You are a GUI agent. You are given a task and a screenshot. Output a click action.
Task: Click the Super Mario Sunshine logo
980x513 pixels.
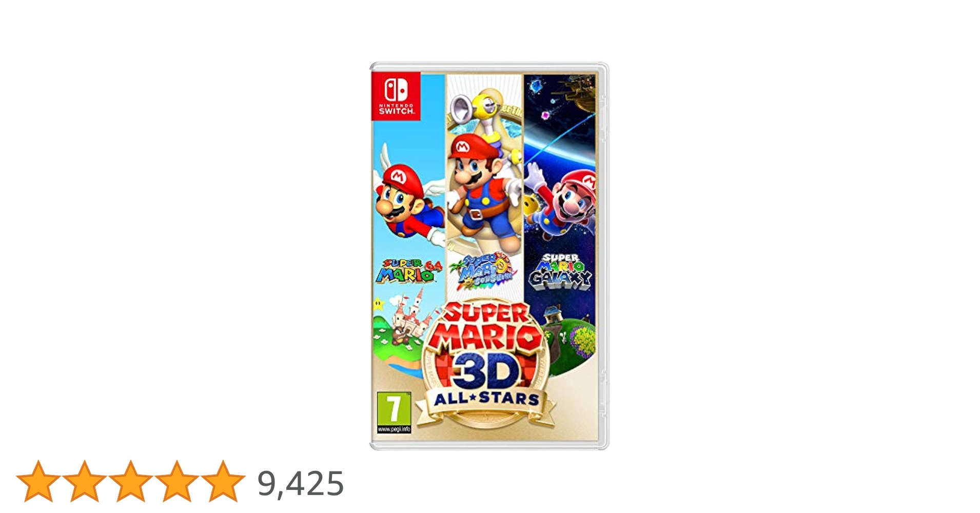[x=484, y=270]
